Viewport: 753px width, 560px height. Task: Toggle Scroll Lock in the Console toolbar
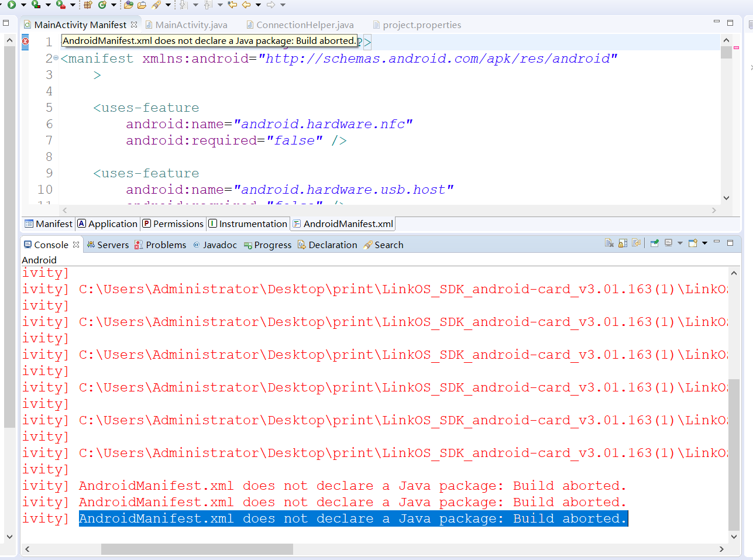click(622, 243)
